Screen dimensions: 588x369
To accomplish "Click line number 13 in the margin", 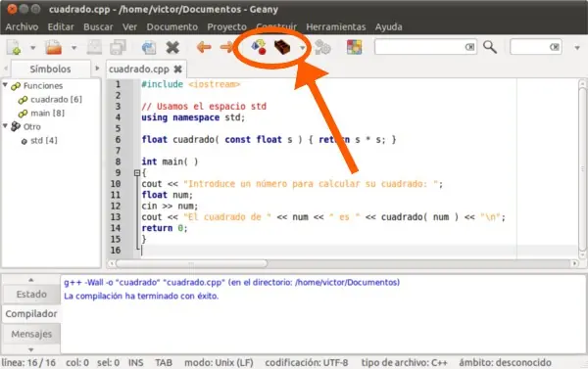I will coord(116,217).
